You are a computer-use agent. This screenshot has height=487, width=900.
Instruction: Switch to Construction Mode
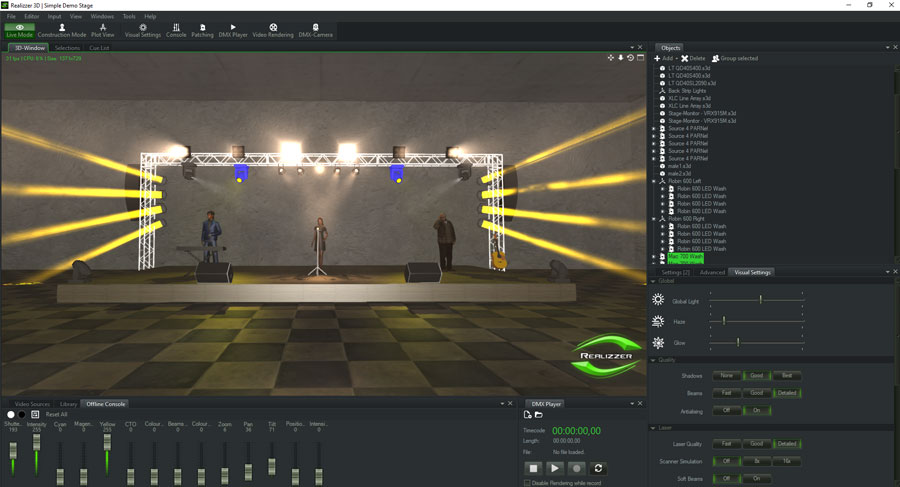click(62, 30)
